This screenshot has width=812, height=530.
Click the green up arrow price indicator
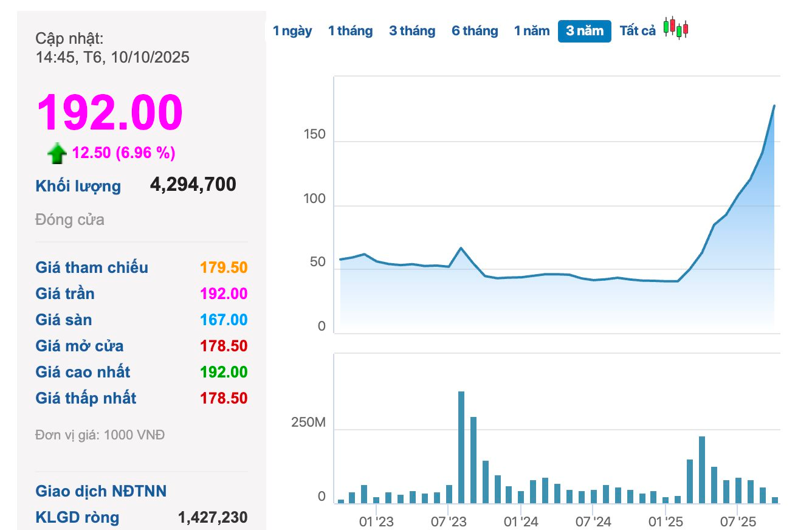57,154
